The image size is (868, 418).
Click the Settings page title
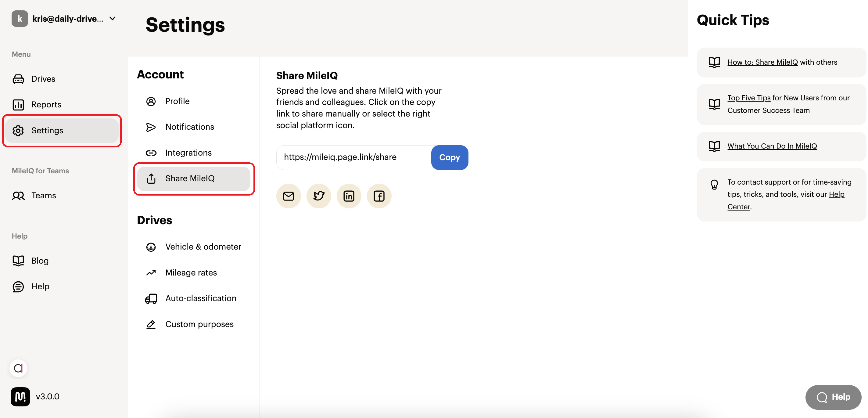pos(185,25)
